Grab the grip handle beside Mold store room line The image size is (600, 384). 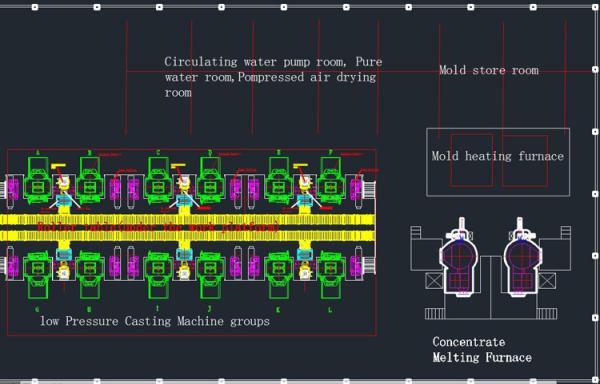tap(595, 70)
